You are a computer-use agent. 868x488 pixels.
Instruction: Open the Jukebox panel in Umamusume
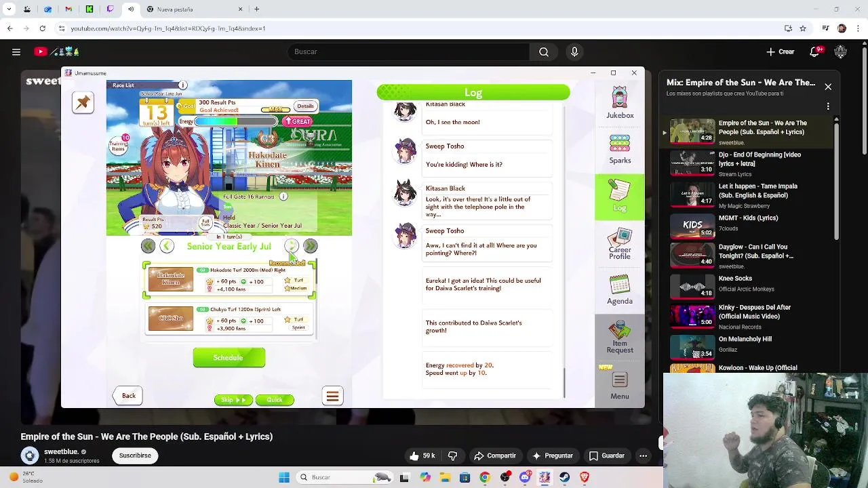(x=620, y=103)
